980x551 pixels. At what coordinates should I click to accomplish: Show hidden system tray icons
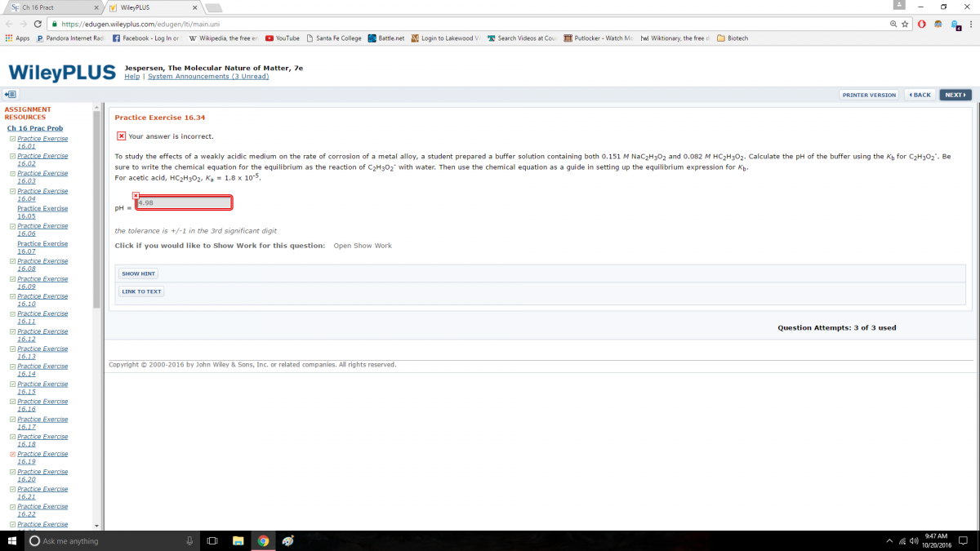[889, 540]
